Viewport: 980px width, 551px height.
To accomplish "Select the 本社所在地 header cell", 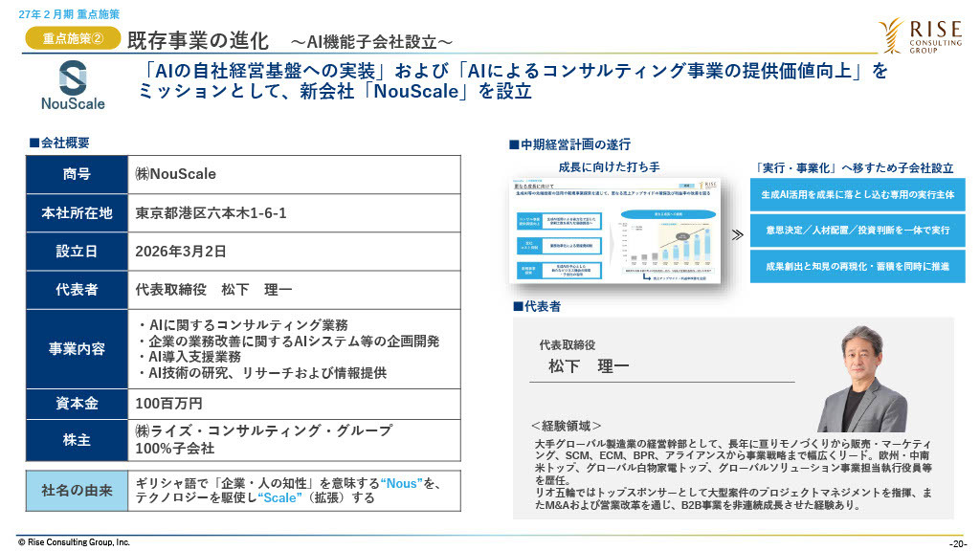I will pos(77,213).
